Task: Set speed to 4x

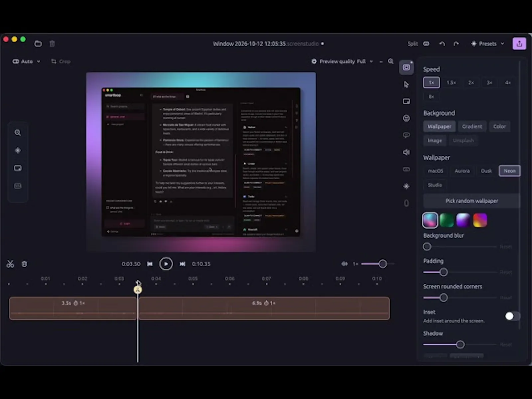Action: coord(508,82)
